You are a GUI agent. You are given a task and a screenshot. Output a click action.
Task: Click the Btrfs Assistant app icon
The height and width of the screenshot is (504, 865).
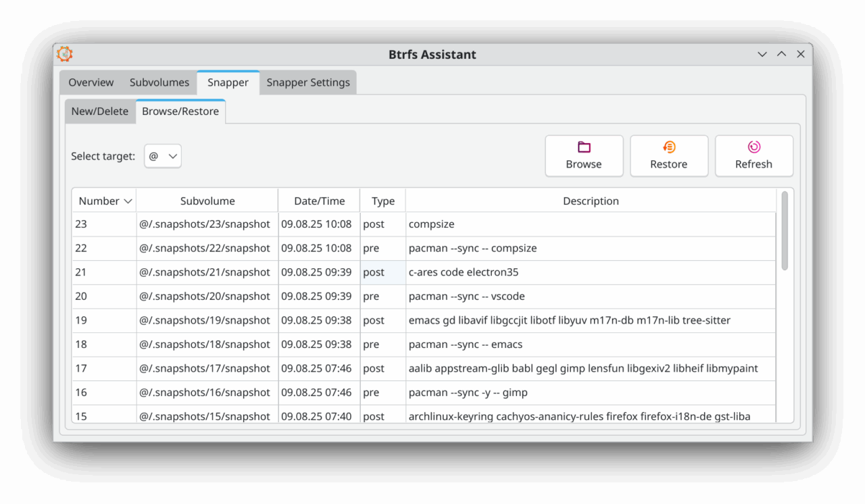(x=65, y=55)
